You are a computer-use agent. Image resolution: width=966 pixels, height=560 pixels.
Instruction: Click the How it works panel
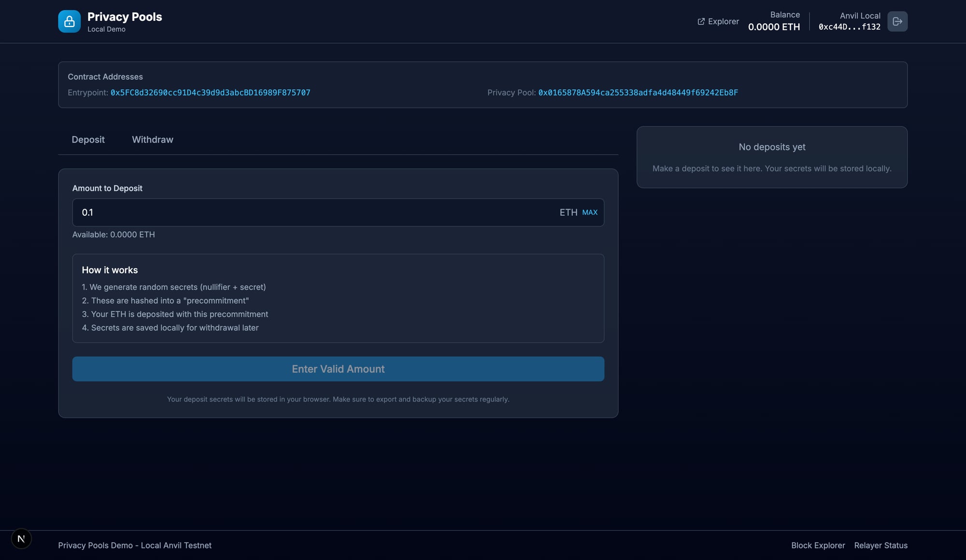tap(338, 298)
